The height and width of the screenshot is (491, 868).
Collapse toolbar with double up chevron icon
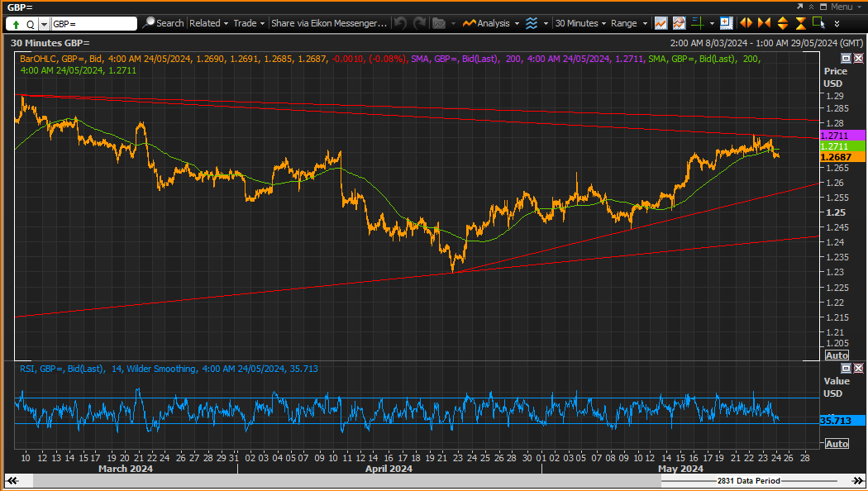pos(812,7)
